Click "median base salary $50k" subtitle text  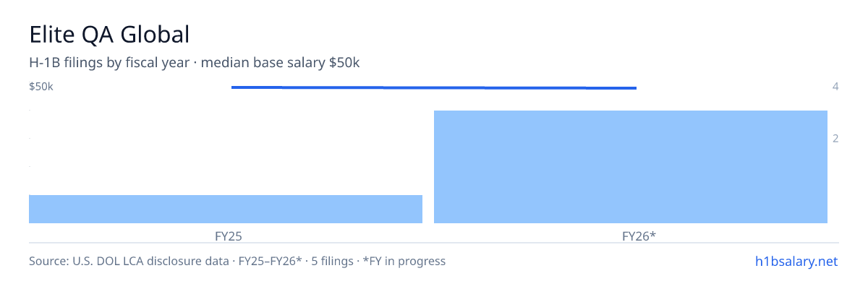pyautogui.click(x=281, y=63)
